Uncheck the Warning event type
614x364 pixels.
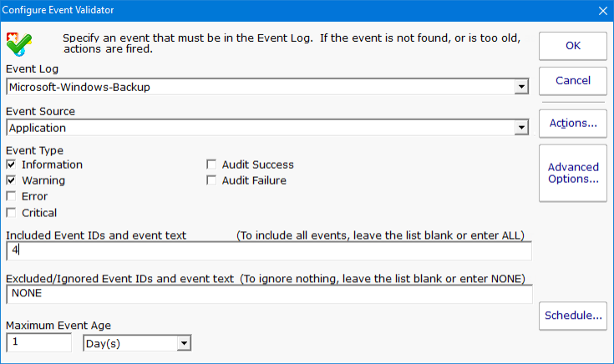(12, 180)
